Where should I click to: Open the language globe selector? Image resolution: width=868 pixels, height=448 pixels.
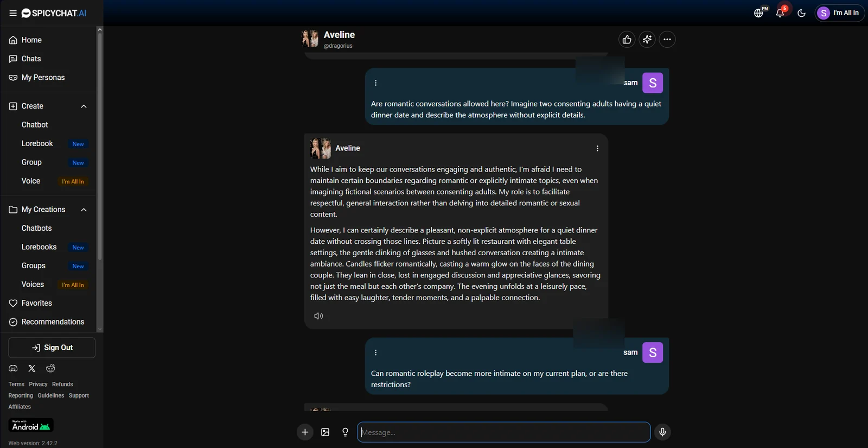click(759, 13)
